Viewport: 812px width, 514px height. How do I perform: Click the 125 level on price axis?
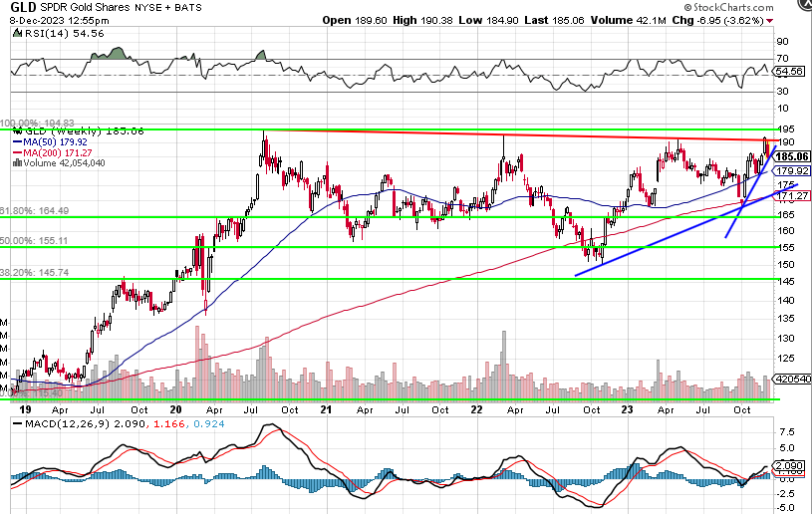[786, 359]
